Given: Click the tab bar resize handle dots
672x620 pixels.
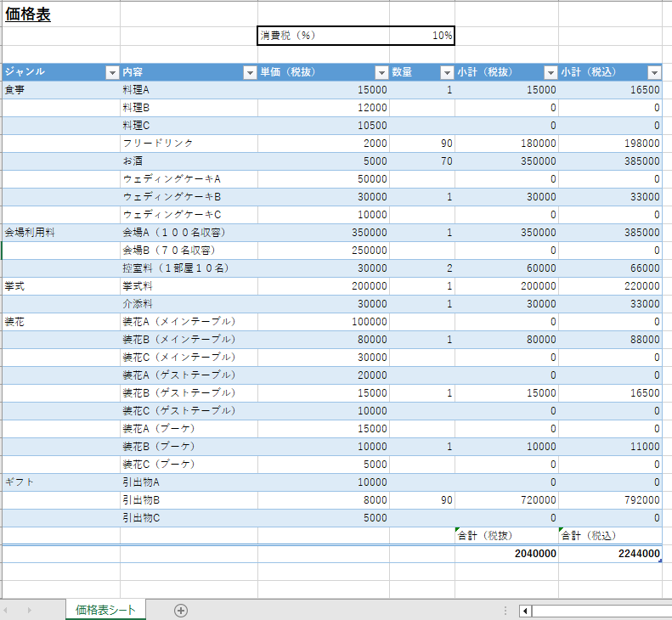Looking at the screenshot, I should click(x=505, y=610).
